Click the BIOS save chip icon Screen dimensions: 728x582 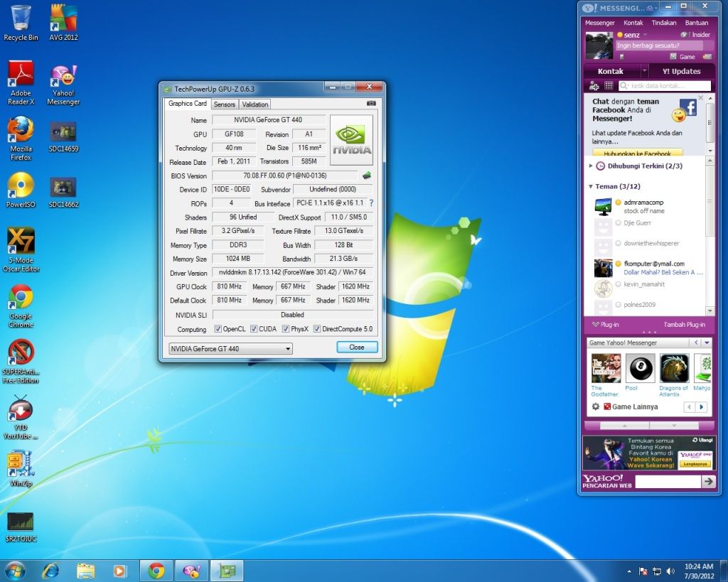[x=367, y=176]
